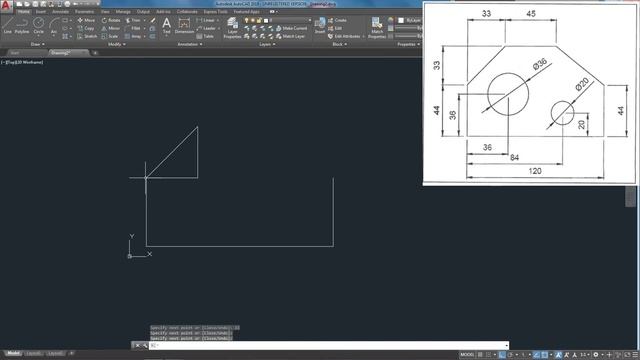This screenshot has width=640, height=360.
Task: Insert a Table
Action: click(205, 36)
